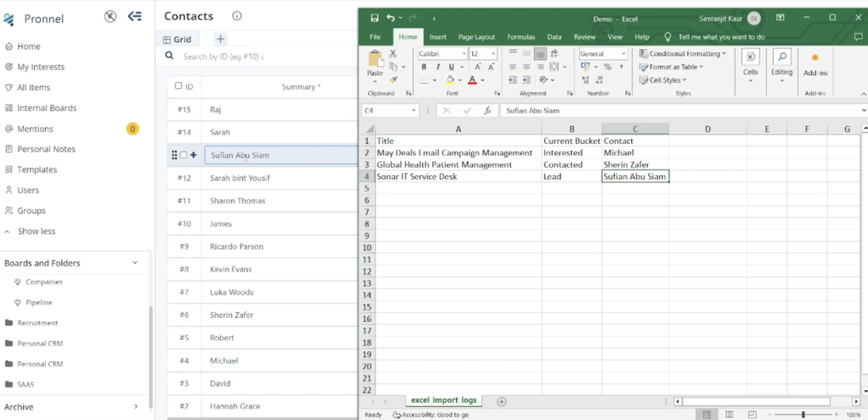Click the Increase Indent icon
The height and width of the screenshot is (420, 868).
click(526, 80)
